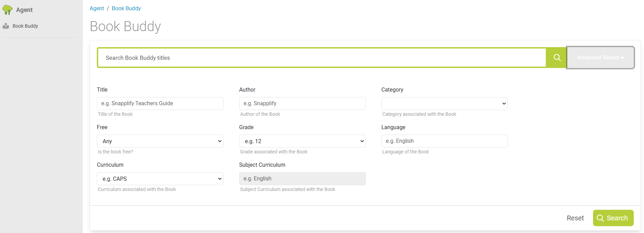Open the Free dropdown showing Any

[x=160, y=141]
